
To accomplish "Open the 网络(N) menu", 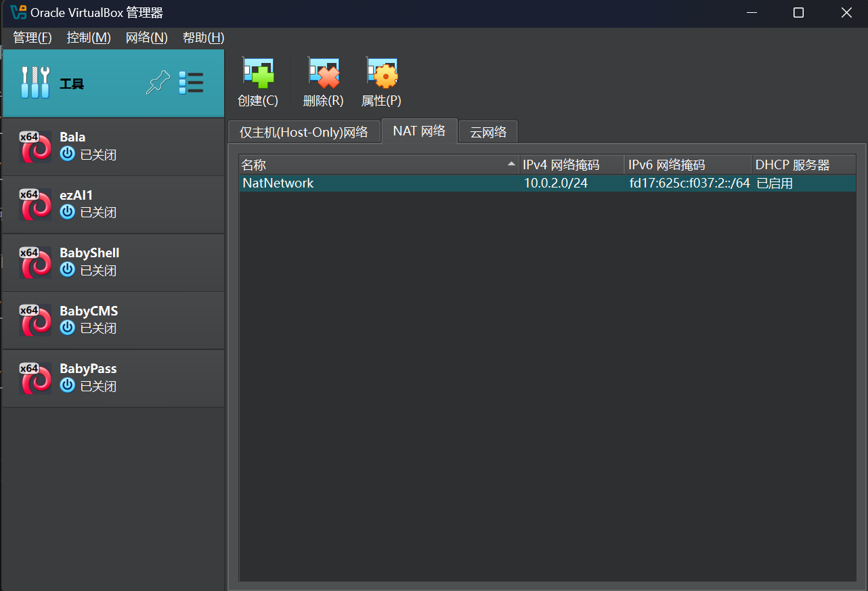I will 146,38.
